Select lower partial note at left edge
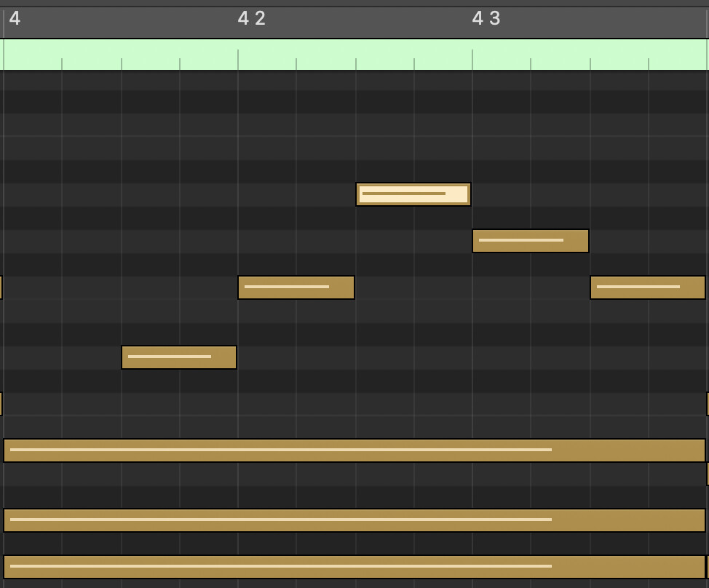The height and width of the screenshot is (588, 709). click(x=1, y=404)
